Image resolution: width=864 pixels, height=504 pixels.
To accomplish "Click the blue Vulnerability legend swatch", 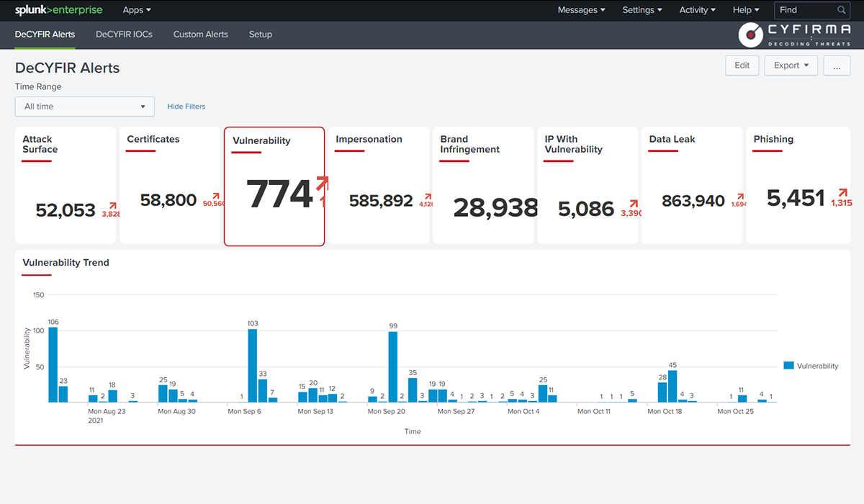I will click(790, 366).
